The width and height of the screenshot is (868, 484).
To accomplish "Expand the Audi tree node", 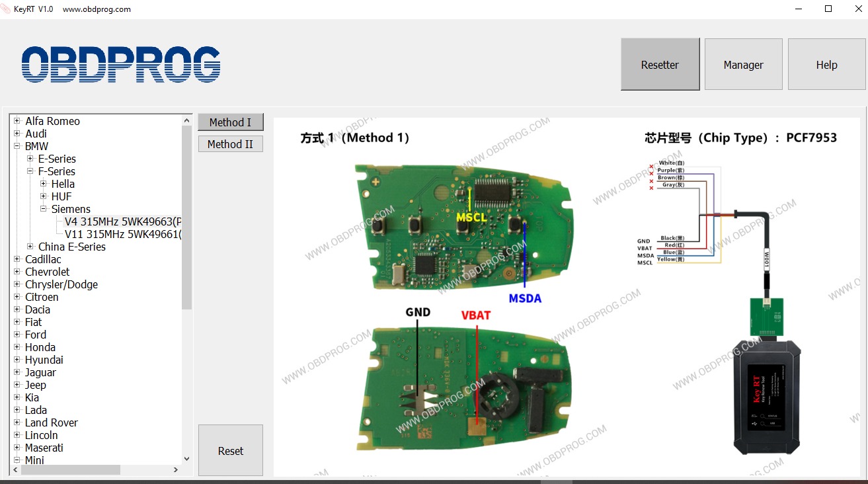I will tap(17, 134).
